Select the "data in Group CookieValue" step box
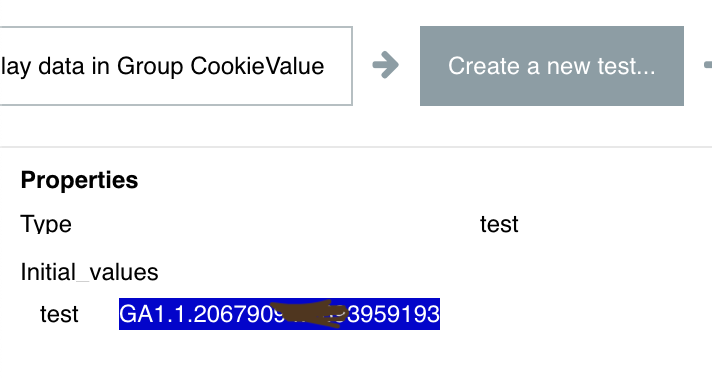 pyautogui.click(x=176, y=66)
